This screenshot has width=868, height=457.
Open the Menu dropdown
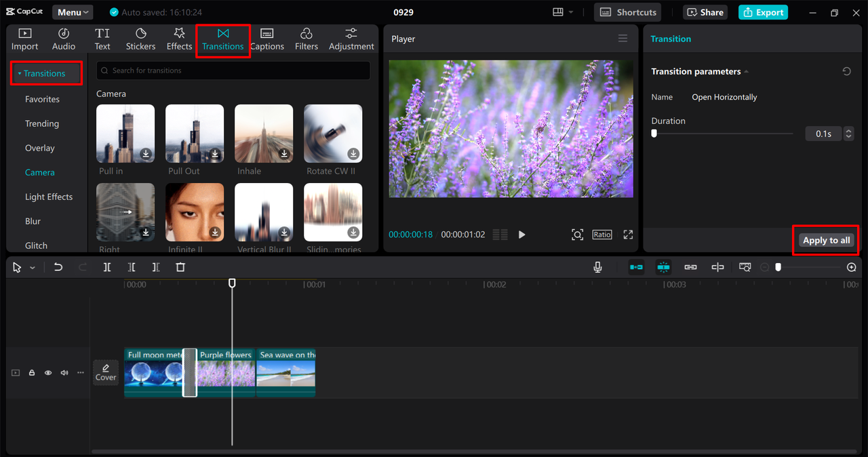pos(73,12)
